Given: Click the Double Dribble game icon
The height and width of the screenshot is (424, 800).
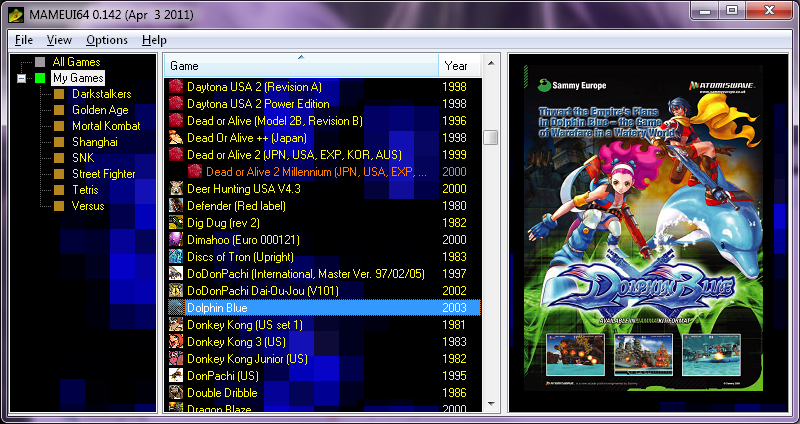Looking at the screenshot, I should click(176, 393).
